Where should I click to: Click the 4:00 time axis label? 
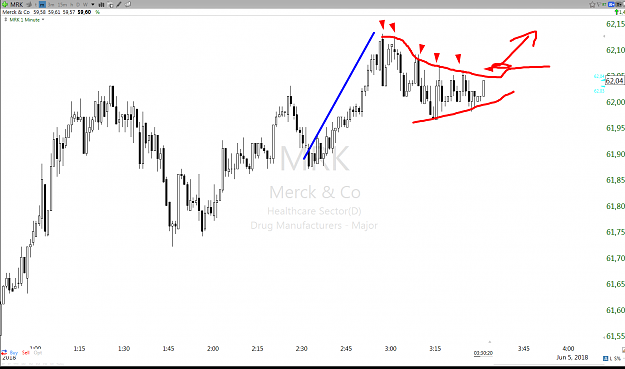pyautogui.click(x=568, y=349)
